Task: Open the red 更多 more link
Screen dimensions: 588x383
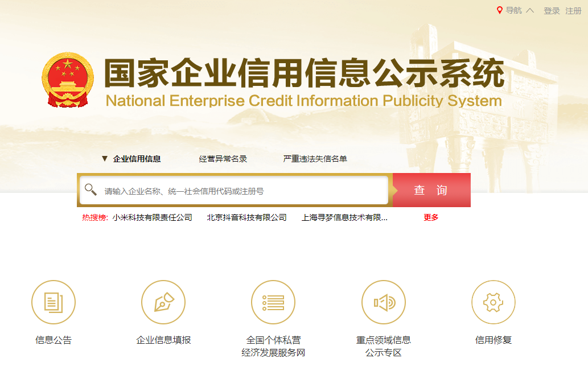Action: click(431, 218)
